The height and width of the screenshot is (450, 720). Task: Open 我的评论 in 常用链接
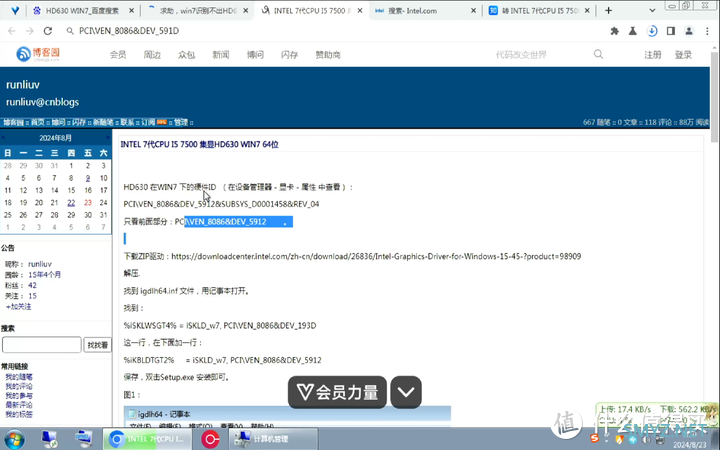click(x=19, y=386)
